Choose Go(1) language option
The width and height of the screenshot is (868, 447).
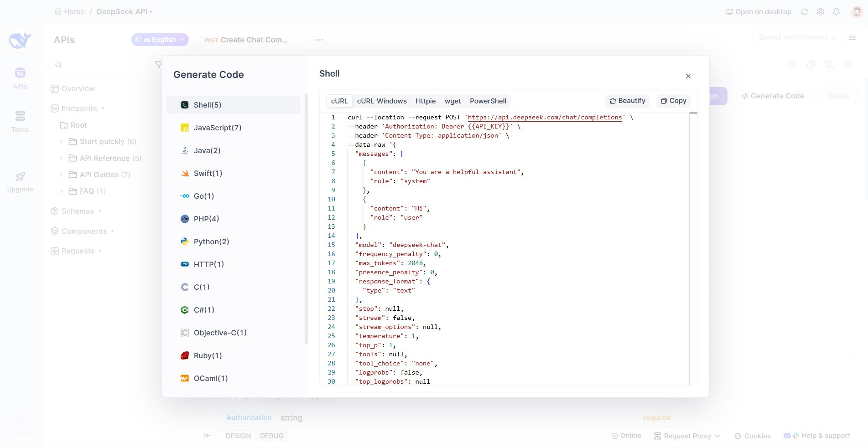(x=233, y=196)
